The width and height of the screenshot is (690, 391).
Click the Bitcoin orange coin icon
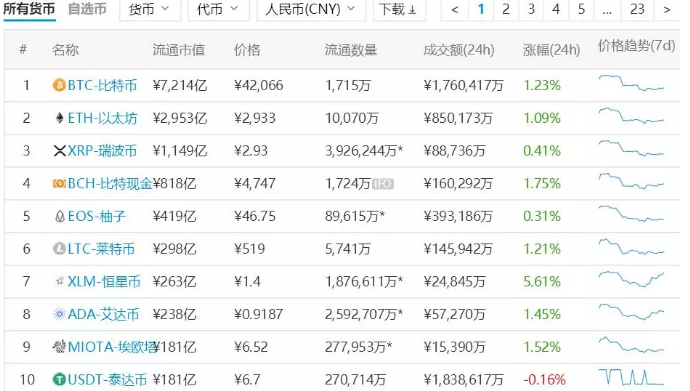(59, 85)
